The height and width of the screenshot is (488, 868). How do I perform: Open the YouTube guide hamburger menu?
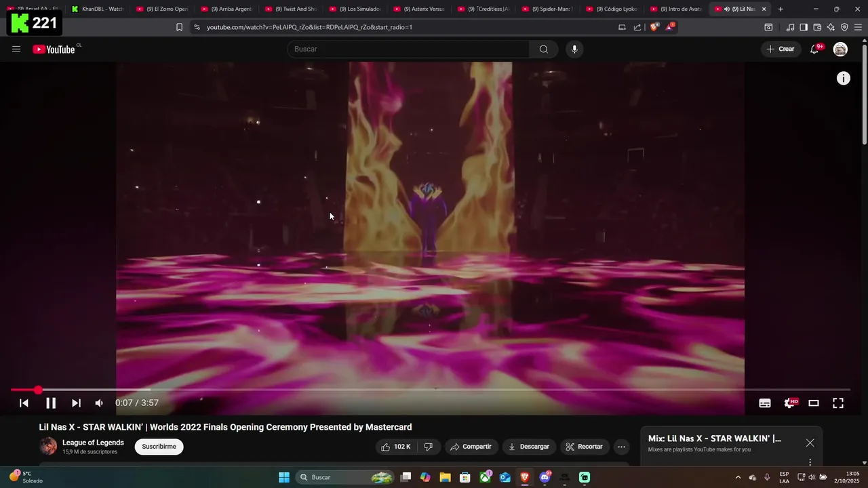point(16,49)
